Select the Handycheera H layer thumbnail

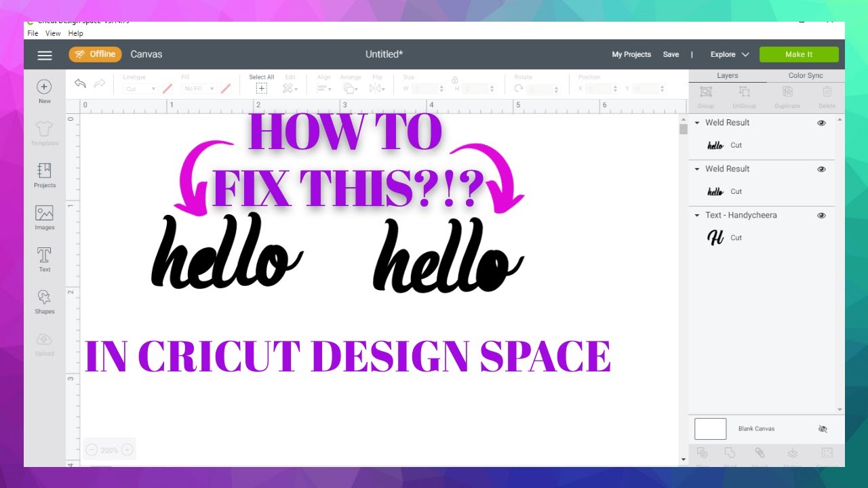[715, 238]
